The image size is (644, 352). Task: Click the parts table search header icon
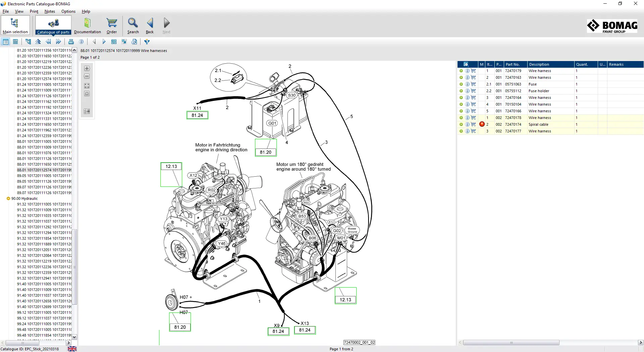(466, 64)
